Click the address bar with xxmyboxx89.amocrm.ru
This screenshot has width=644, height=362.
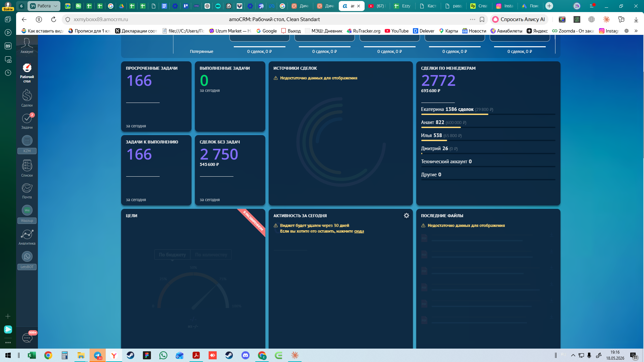coord(101,19)
